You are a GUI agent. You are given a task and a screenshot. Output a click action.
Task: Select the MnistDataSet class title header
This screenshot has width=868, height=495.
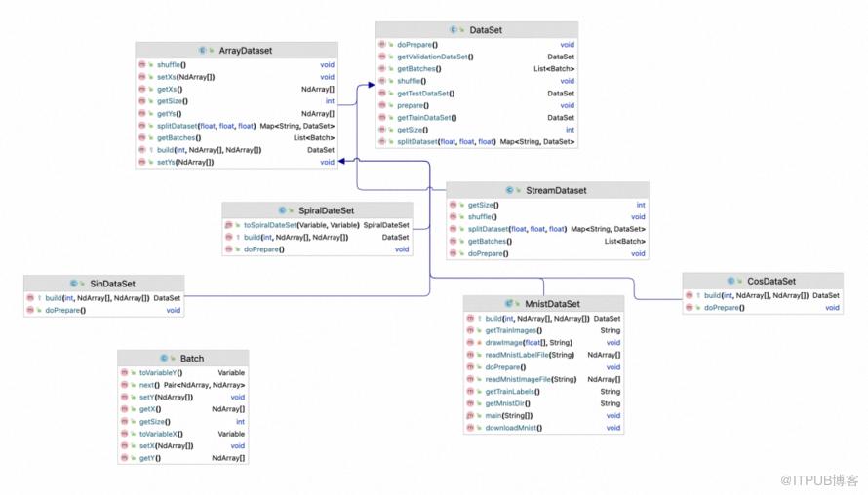click(543, 304)
